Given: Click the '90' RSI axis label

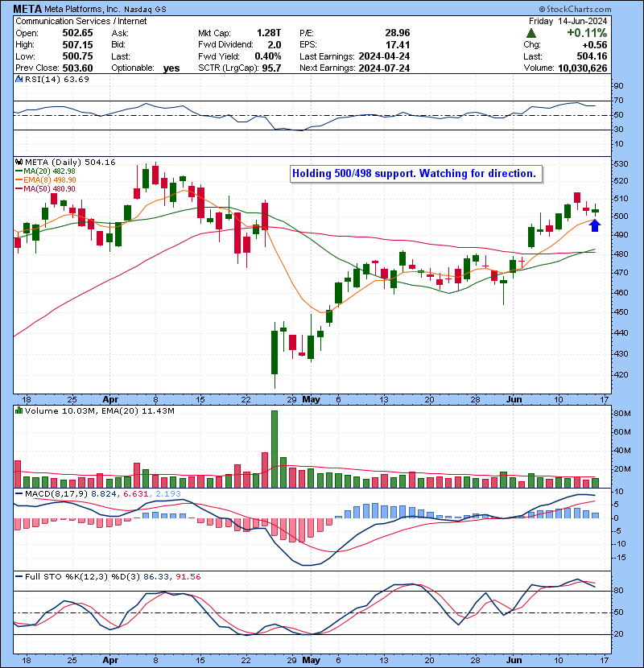Looking at the screenshot, I should [x=618, y=85].
